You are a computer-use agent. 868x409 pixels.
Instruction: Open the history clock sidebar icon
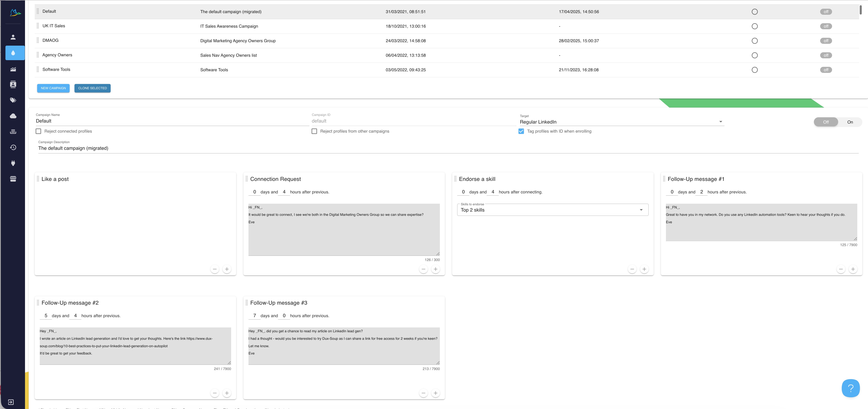point(13,147)
